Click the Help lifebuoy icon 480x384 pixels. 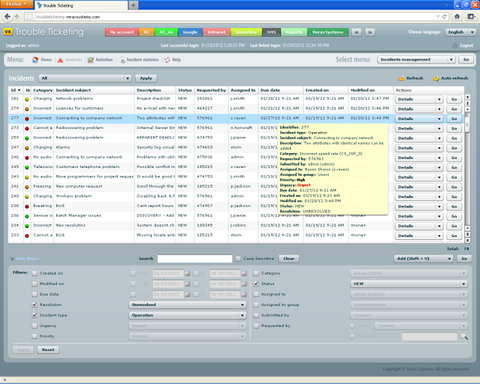tap(167, 60)
